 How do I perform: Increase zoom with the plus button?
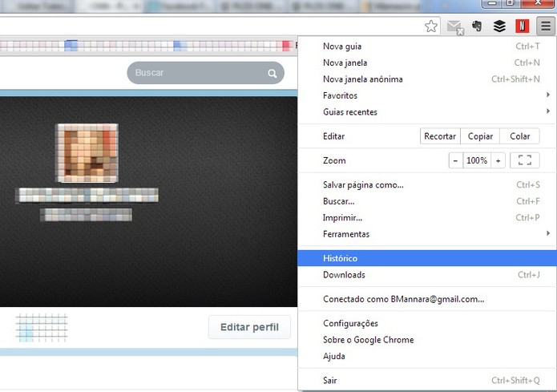[x=498, y=160]
